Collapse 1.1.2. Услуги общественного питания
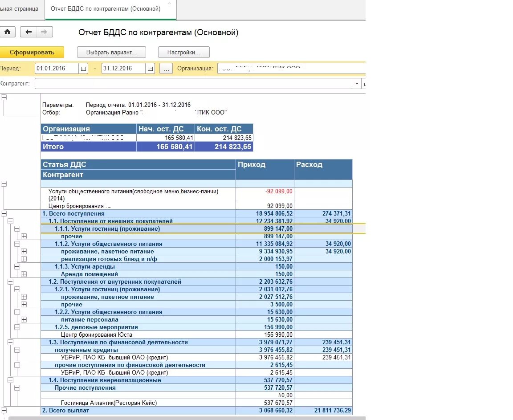This screenshot has height=420, width=513. [x=17, y=244]
